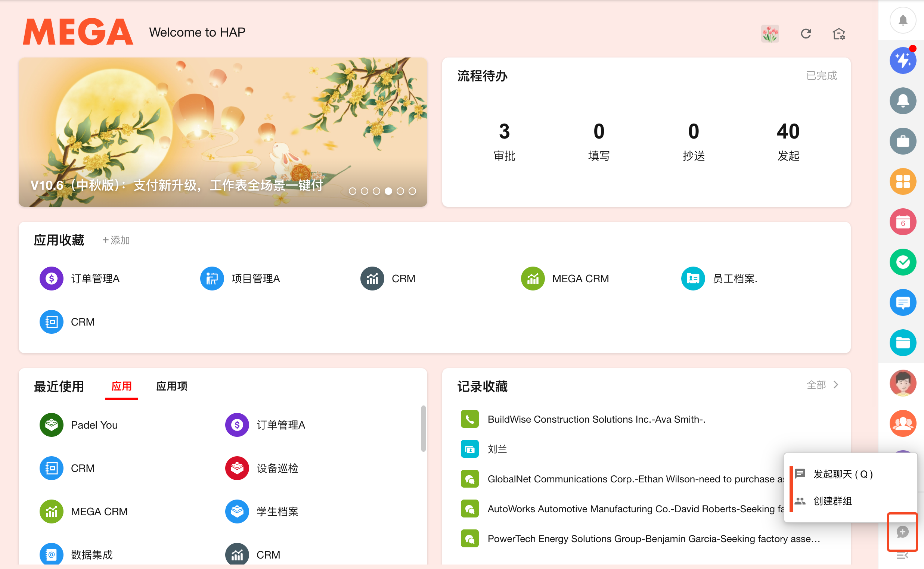This screenshot has width=924, height=569.
Task: Open the calendar icon in sidebar
Action: coord(903,222)
